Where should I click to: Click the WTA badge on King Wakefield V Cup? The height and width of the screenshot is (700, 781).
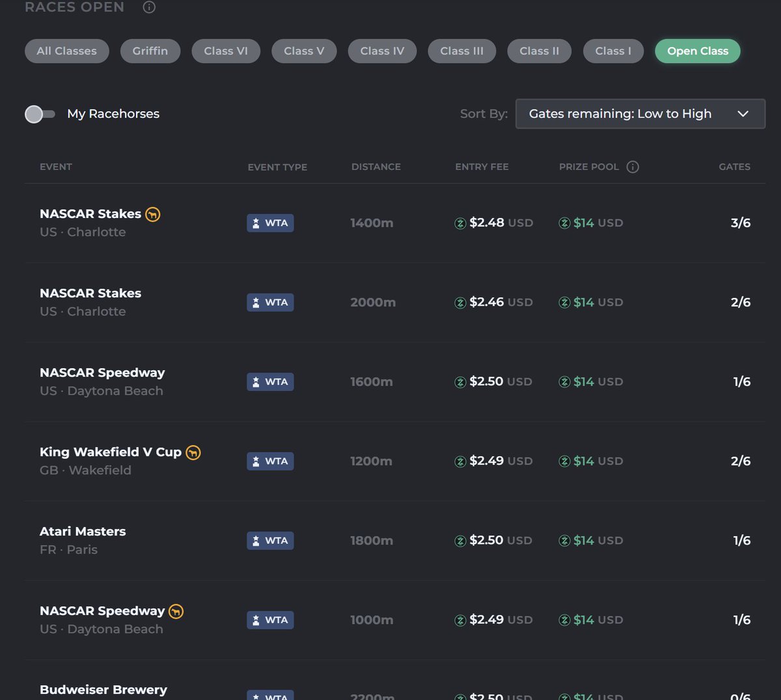click(270, 461)
